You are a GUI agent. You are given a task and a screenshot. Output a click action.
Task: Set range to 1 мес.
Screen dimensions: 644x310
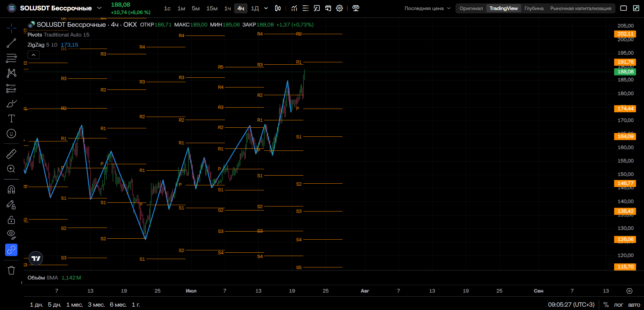[x=74, y=305]
